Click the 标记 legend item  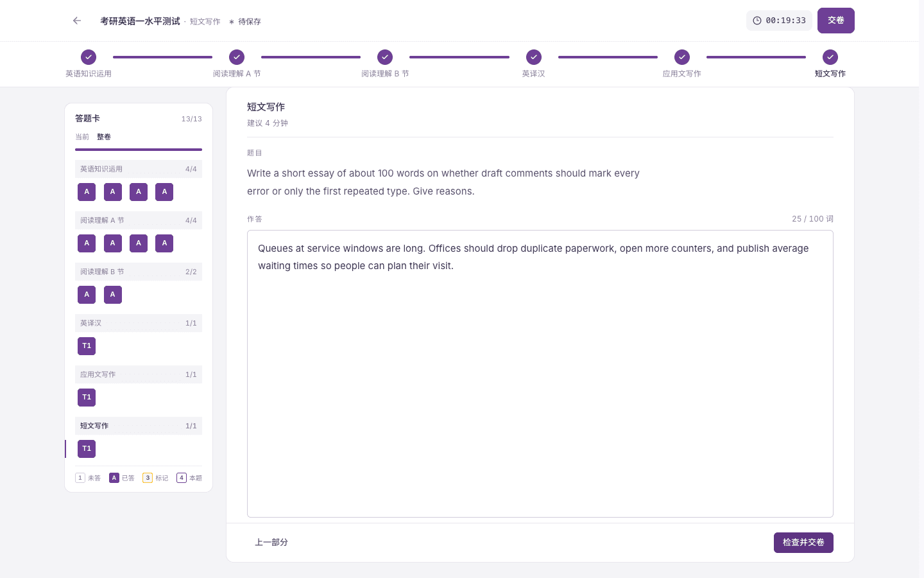click(x=155, y=478)
